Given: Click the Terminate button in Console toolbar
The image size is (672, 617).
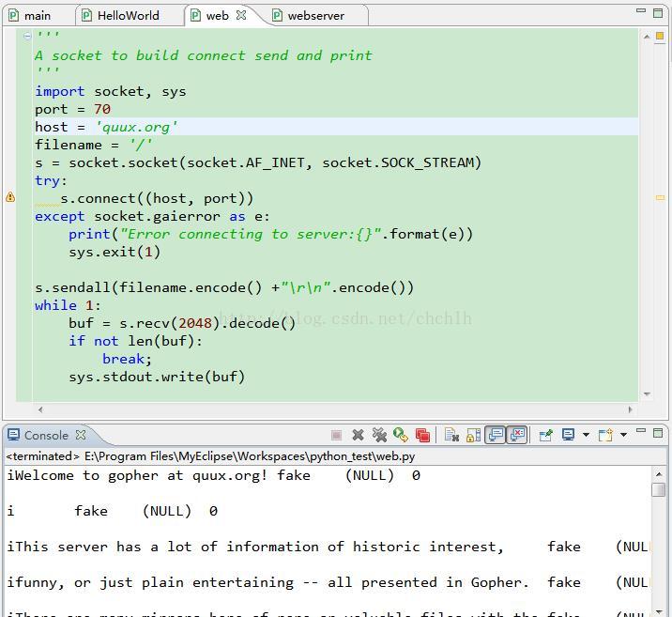Looking at the screenshot, I should tap(336, 436).
